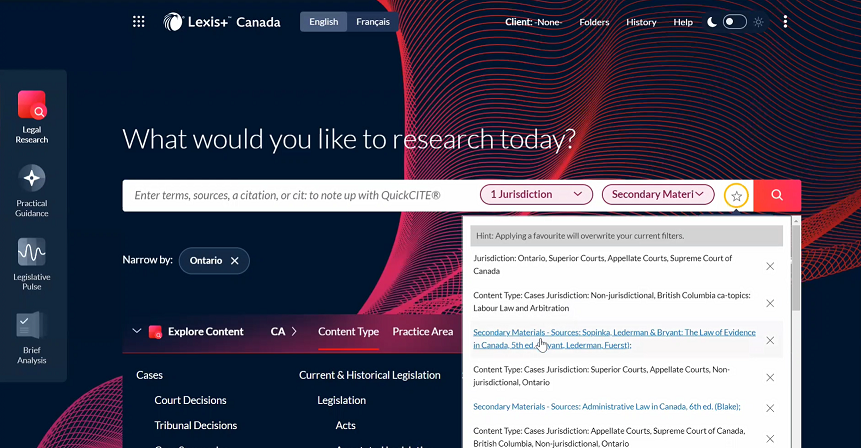Click the favourites star icon
The height and width of the screenshot is (448, 861).
coord(736,195)
